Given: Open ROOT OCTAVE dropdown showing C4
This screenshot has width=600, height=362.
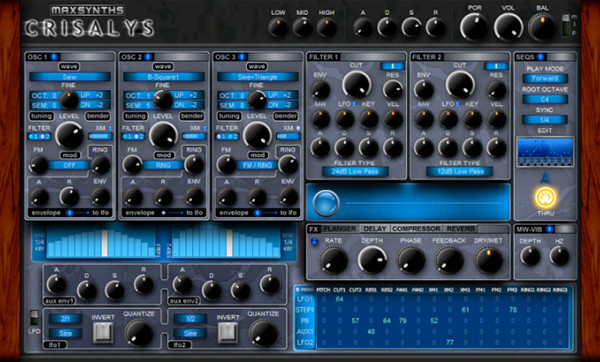Looking at the screenshot, I should [545, 99].
